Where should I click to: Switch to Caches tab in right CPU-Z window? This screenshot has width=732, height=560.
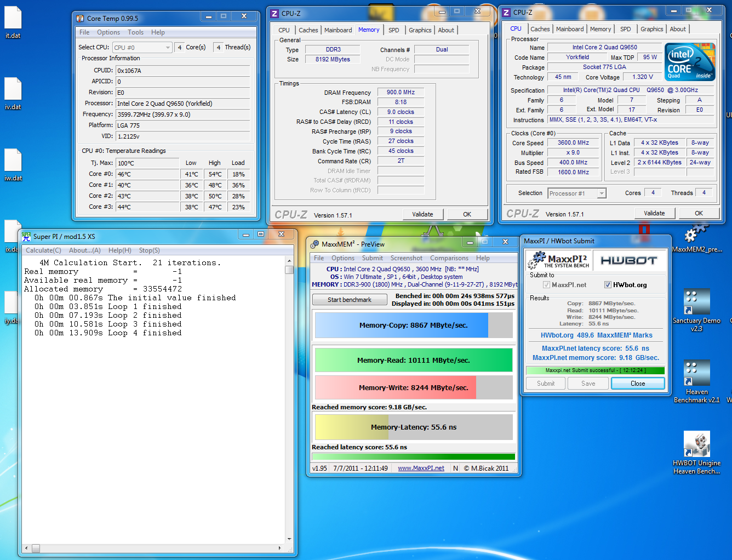point(540,29)
